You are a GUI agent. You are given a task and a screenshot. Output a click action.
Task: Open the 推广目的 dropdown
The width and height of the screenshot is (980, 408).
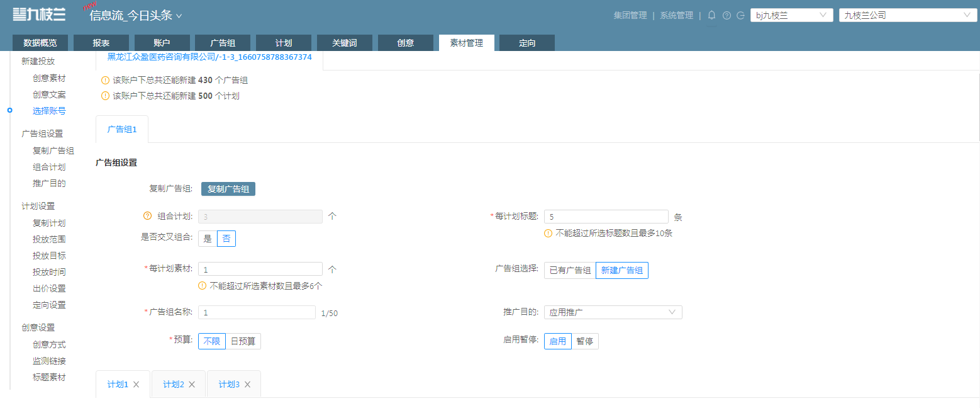(613, 312)
